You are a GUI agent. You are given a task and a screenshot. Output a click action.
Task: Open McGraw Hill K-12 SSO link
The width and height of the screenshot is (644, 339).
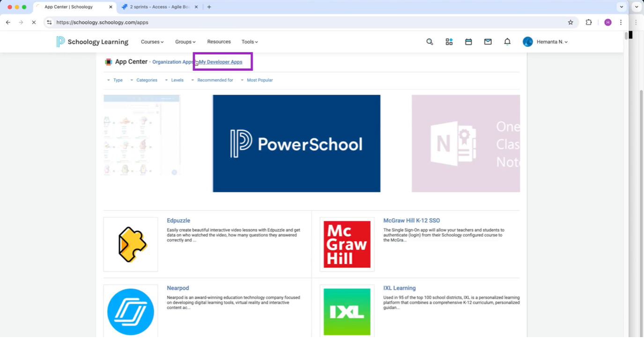(411, 221)
